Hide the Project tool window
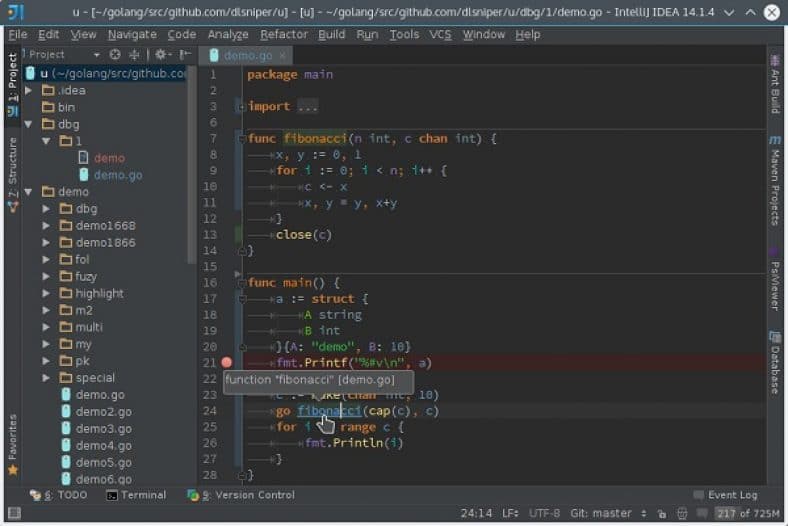The width and height of the screenshot is (788, 526). (x=184, y=55)
